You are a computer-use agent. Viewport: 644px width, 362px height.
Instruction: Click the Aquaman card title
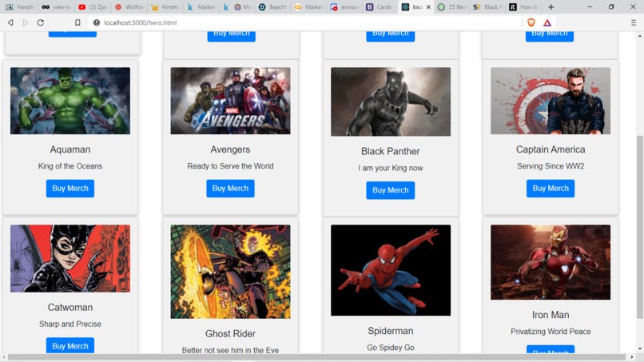pos(70,149)
